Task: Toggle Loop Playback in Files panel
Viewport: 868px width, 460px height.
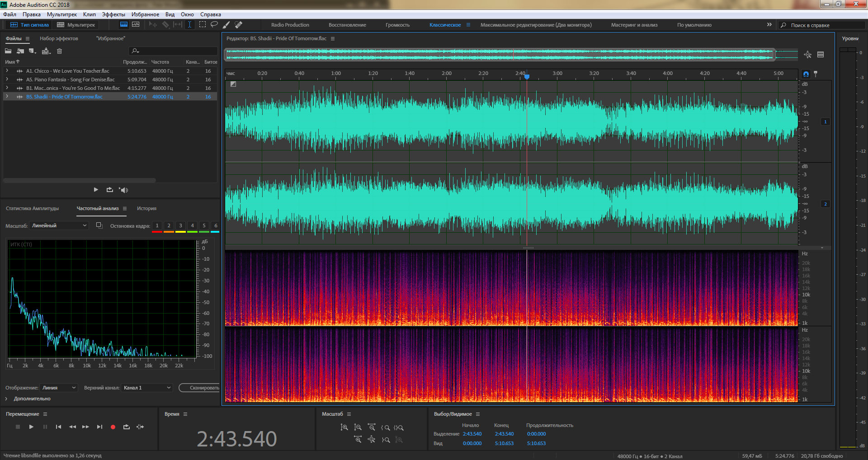Action: 110,190
